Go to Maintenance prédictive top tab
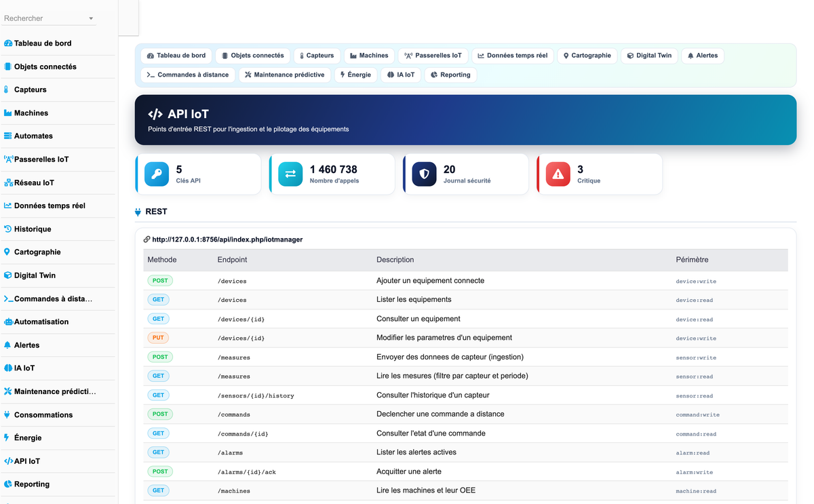This screenshot has height=504, width=814. (x=285, y=75)
